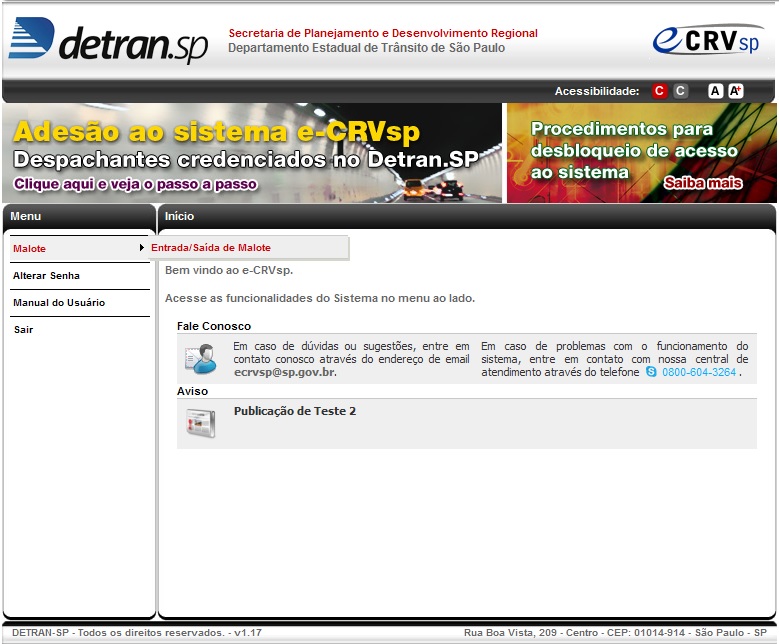The height and width of the screenshot is (644, 779).
Task: Click 'Secretaria de Planejamento e Desenvolvimento Regional' text
Action: click(x=383, y=33)
